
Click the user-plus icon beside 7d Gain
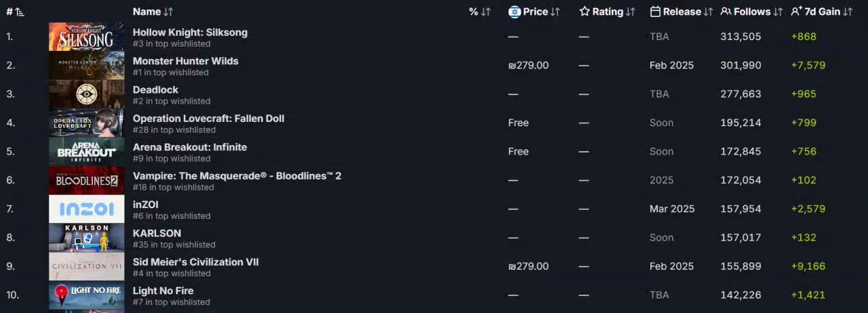[x=797, y=12]
